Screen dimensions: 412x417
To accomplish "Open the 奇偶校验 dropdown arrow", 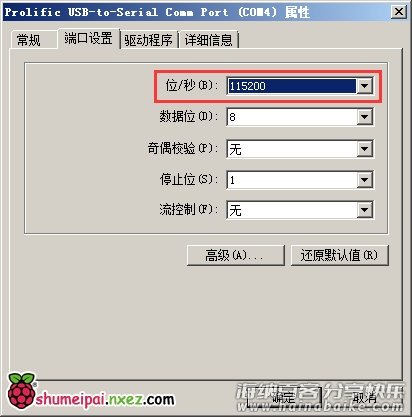I will click(364, 149).
